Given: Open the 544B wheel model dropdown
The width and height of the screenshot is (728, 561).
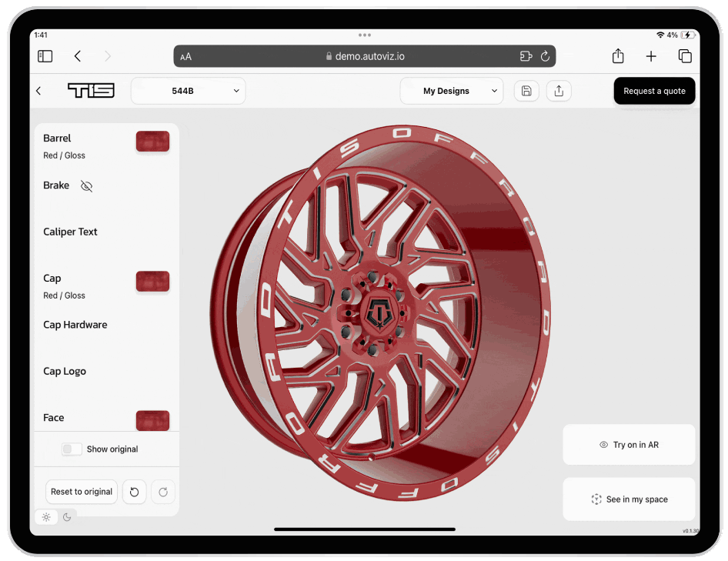Looking at the screenshot, I should pyautogui.click(x=188, y=91).
